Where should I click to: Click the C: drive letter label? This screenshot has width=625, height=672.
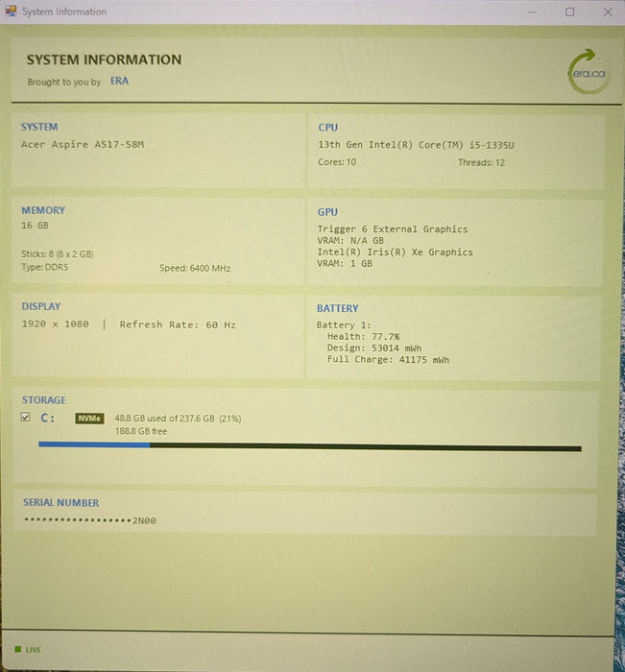(48, 418)
